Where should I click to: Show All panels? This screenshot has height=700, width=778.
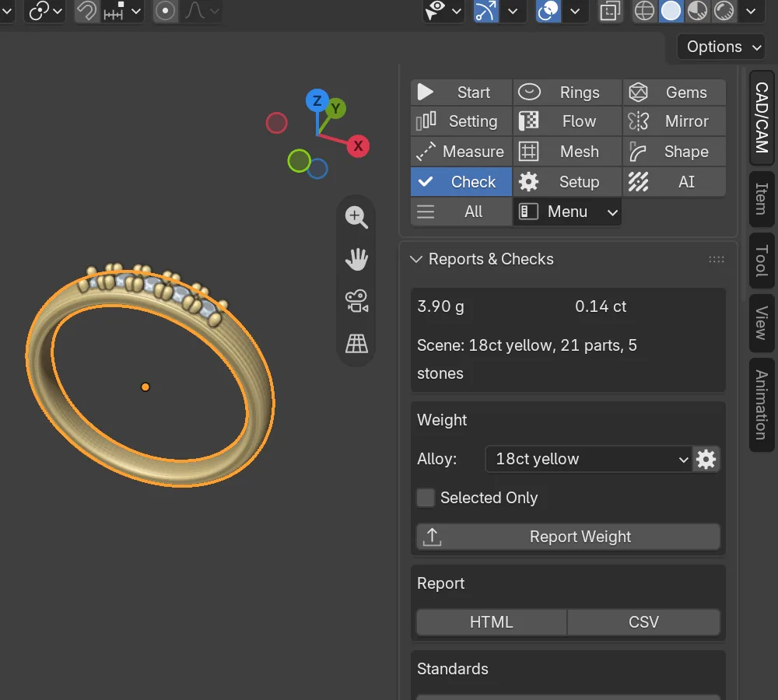(x=461, y=212)
